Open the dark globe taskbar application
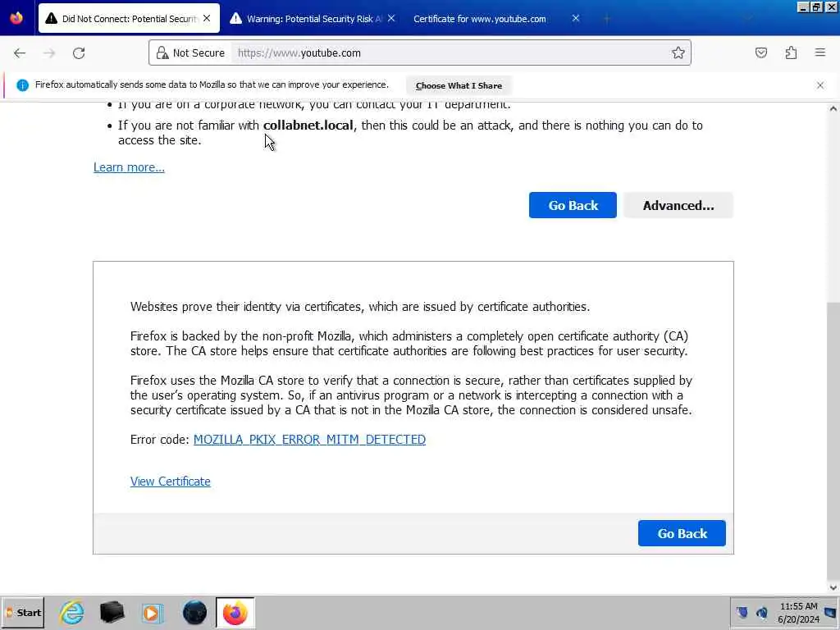The width and height of the screenshot is (840, 630). click(x=194, y=613)
